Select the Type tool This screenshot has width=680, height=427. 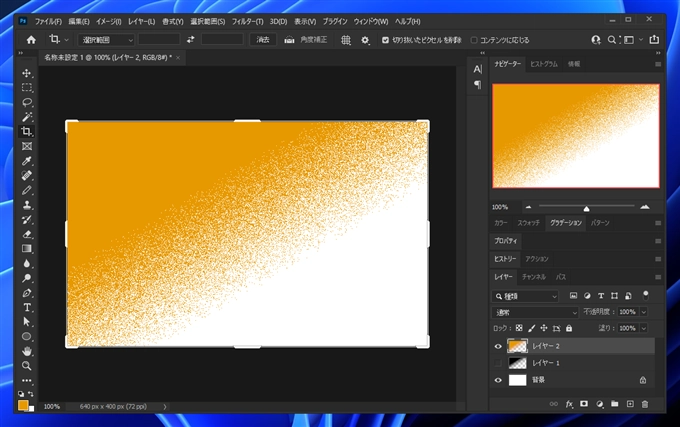[27, 307]
